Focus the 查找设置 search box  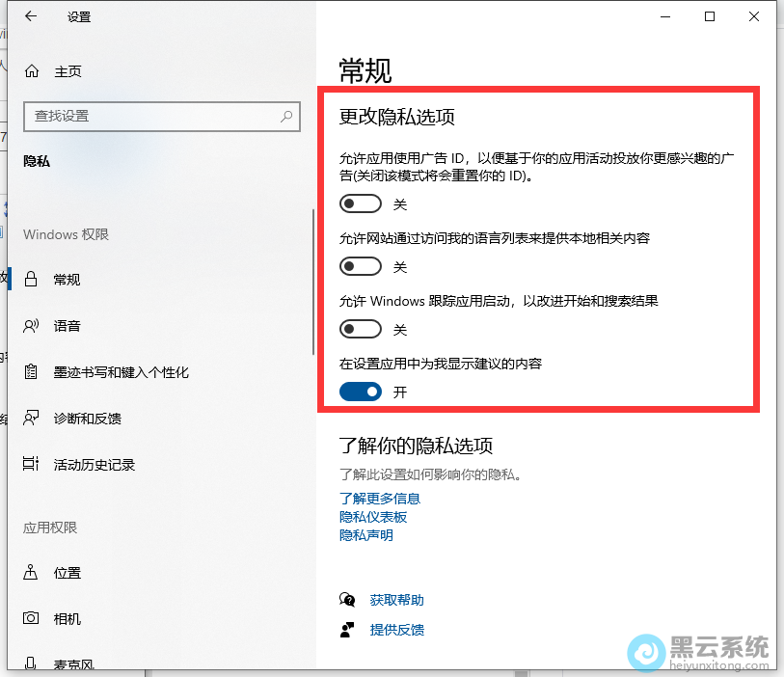coord(149,116)
